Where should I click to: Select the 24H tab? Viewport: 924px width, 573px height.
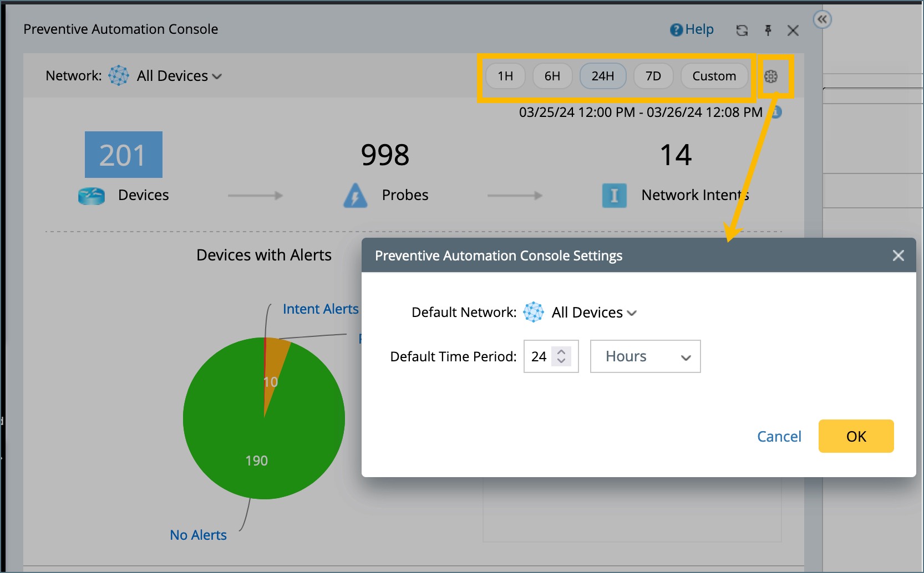603,76
